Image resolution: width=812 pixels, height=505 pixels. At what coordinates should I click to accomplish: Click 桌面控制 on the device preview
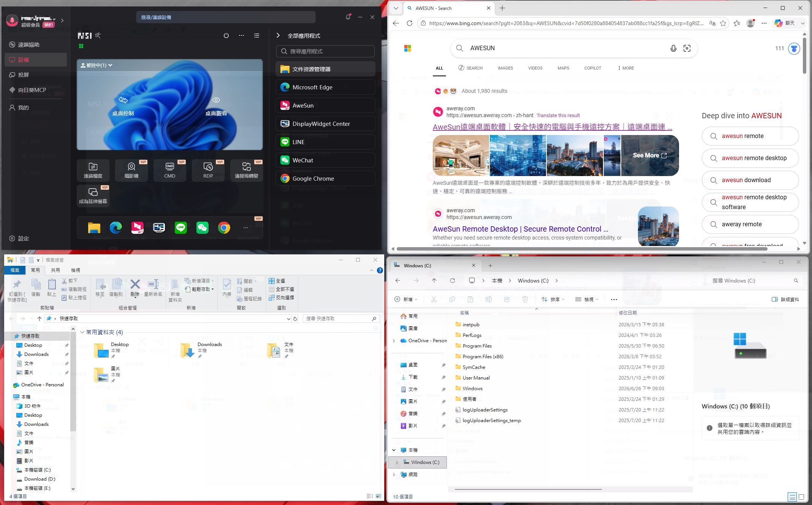click(123, 105)
